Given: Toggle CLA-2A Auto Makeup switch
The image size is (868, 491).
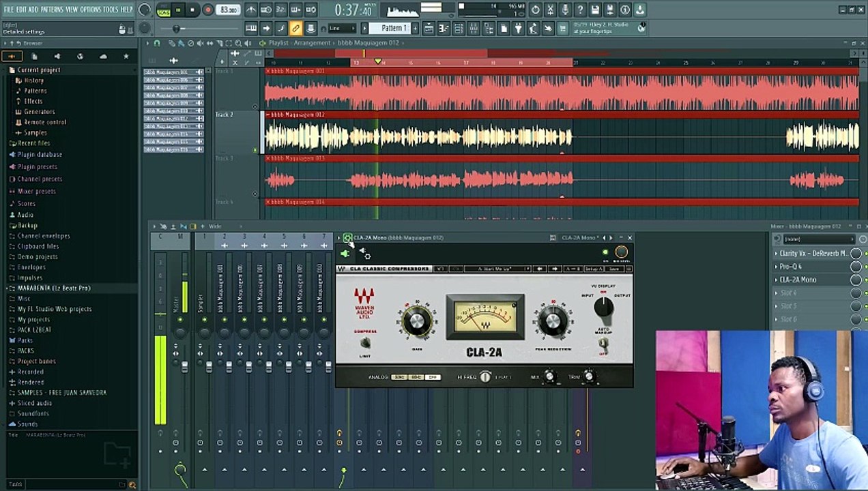Looking at the screenshot, I should coord(603,344).
